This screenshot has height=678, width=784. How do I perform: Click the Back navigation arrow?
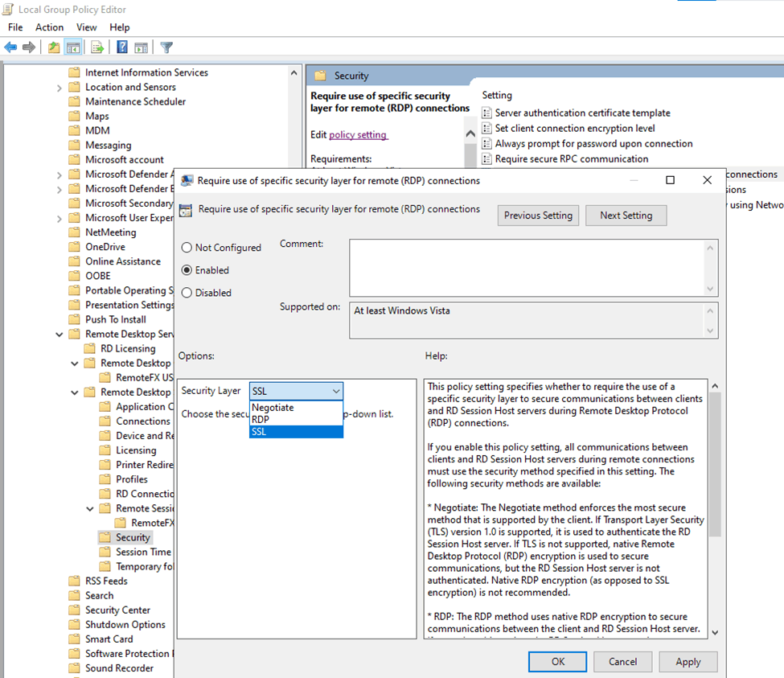10,47
